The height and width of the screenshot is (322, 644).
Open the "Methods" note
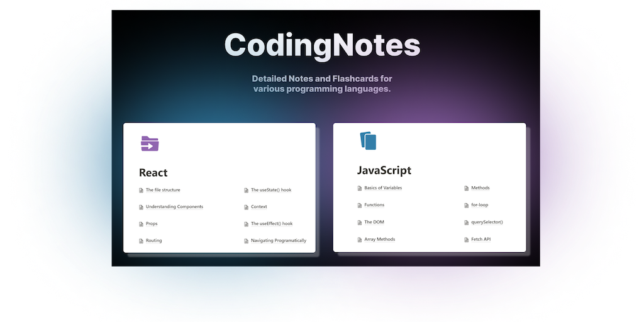coord(480,187)
